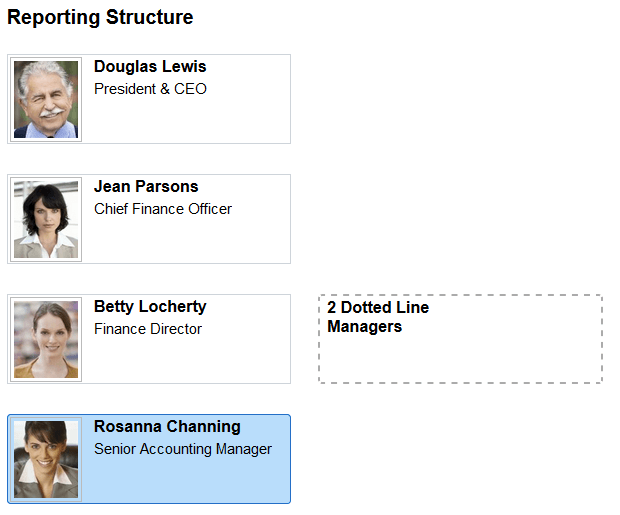Screen dimensions: 620x515
Task: Click the Rosanna Channing name
Action: click(x=167, y=427)
